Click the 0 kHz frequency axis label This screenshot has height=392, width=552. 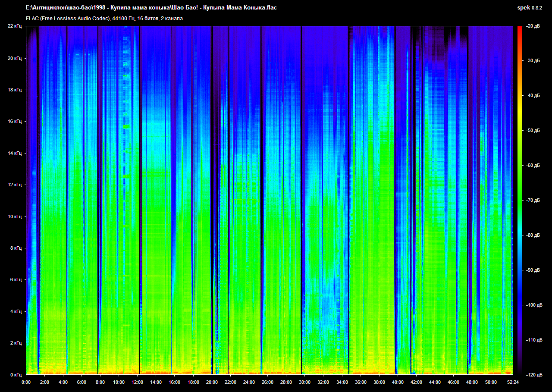pos(16,375)
